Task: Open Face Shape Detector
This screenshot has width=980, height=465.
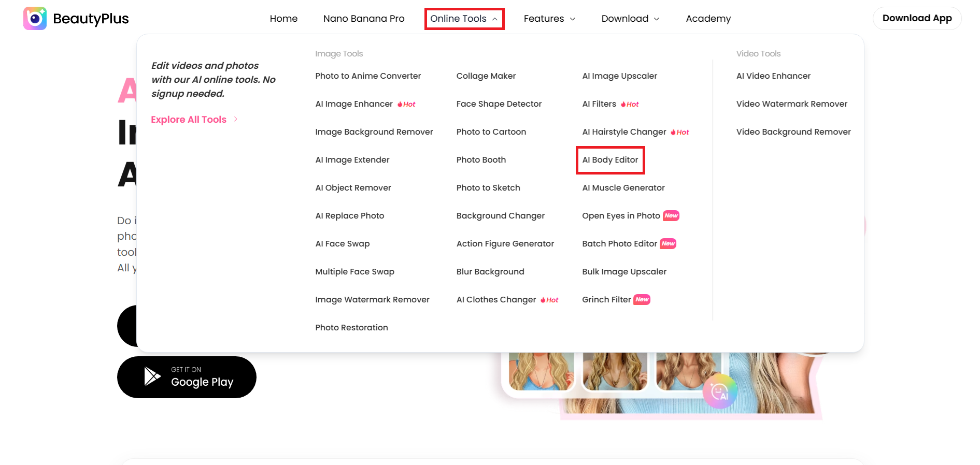Action: click(x=499, y=104)
